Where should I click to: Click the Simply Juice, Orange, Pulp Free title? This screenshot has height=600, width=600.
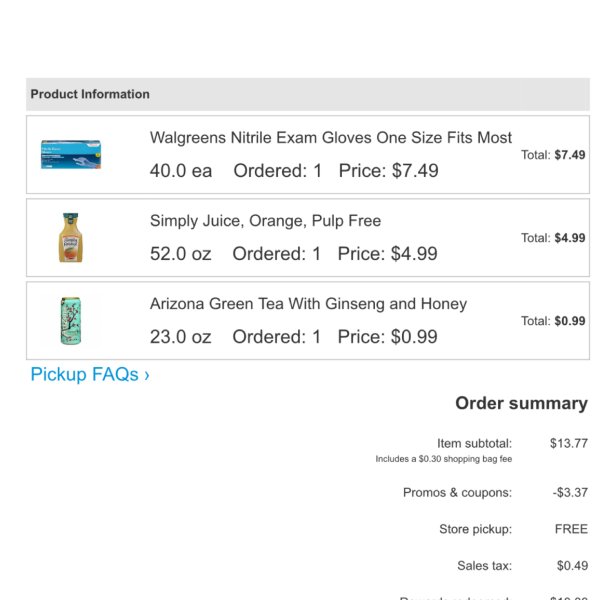pyautogui.click(x=265, y=221)
